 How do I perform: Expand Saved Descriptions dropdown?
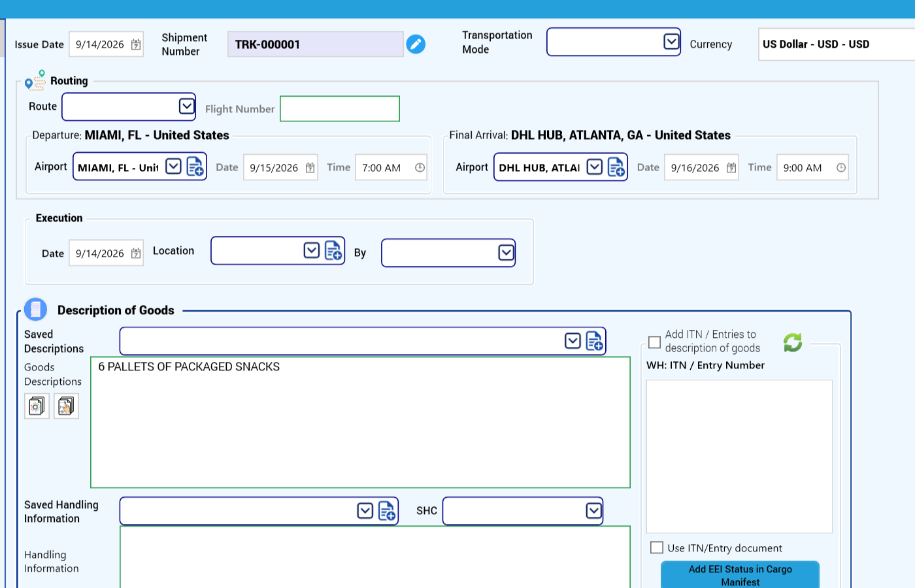[x=573, y=341]
